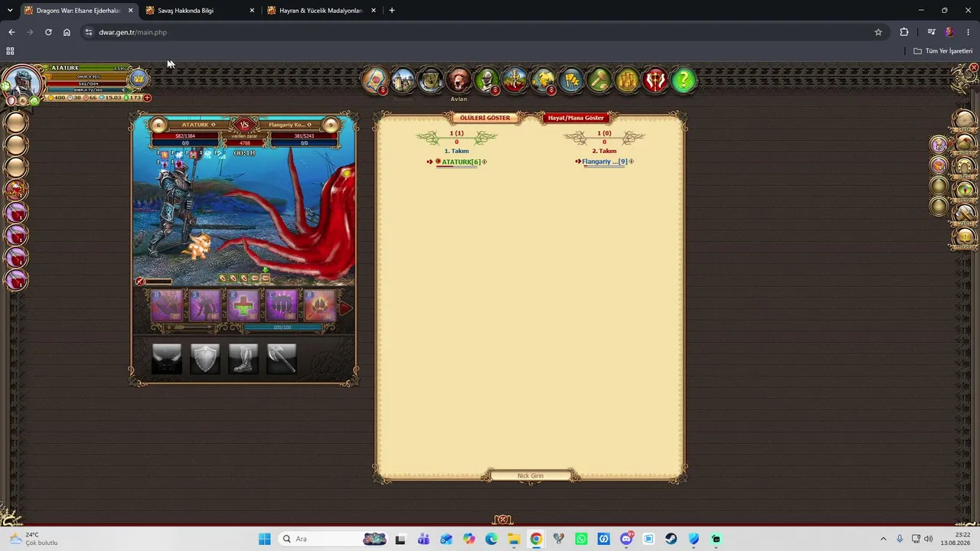This screenshot has height=551, width=980.
Task: Click the 100/100 blue mana bar
Action: (x=283, y=328)
